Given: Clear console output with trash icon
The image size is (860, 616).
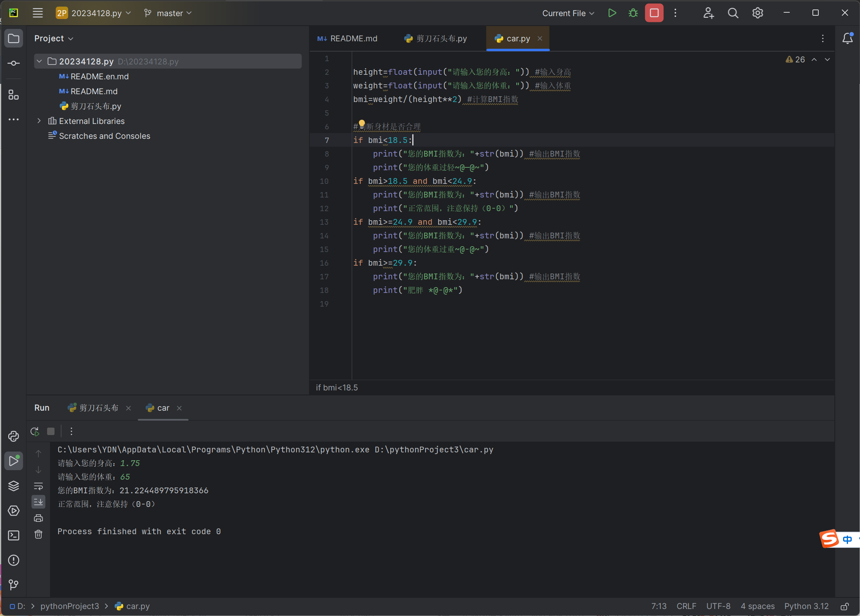Looking at the screenshot, I should click(x=38, y=535).
